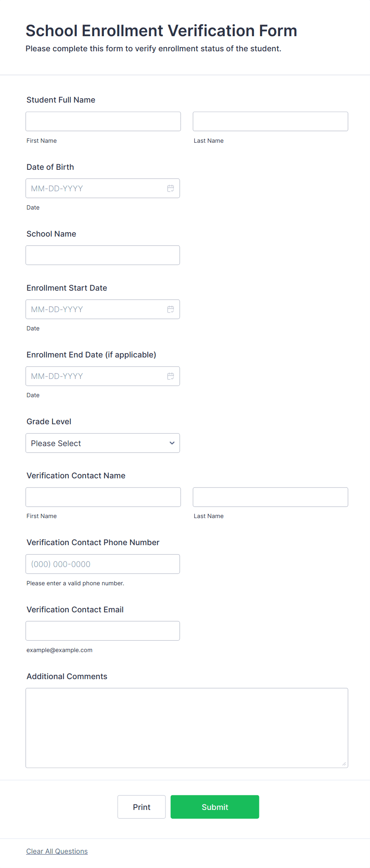
Task: Open the Enrollment End Date calendar icon
Action: coord(171,376)
